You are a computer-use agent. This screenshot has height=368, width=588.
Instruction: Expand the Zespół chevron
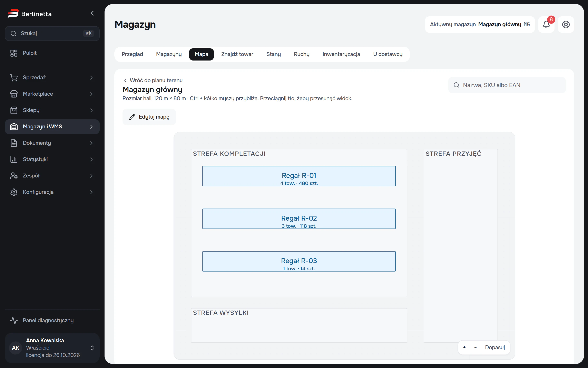point(91,176)
